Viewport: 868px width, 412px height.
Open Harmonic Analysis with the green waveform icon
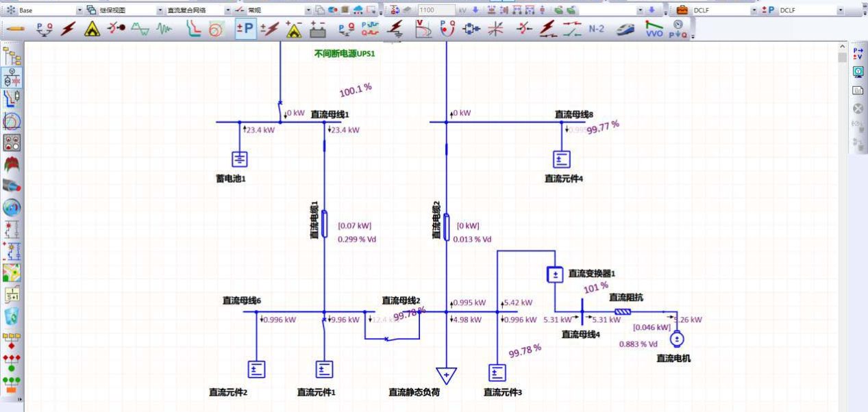pyautogui.click(x=140, y=29)
